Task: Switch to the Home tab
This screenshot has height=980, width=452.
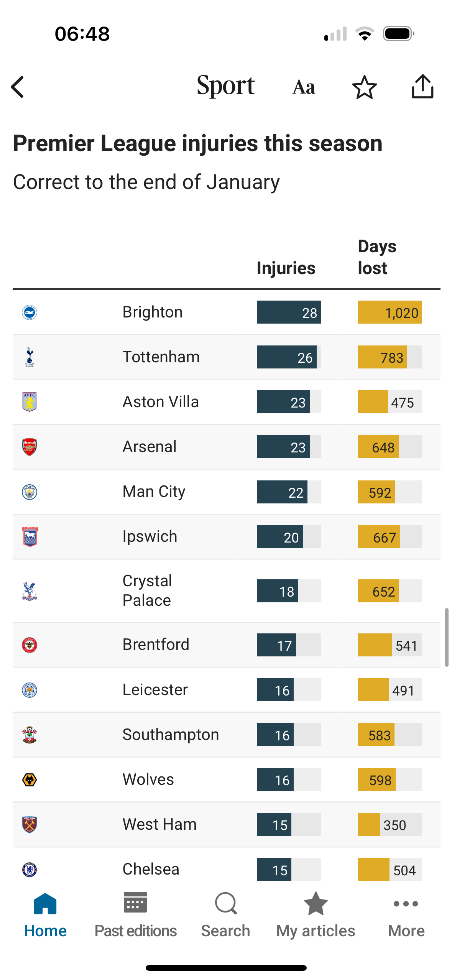Action: (x=45, y=916)
